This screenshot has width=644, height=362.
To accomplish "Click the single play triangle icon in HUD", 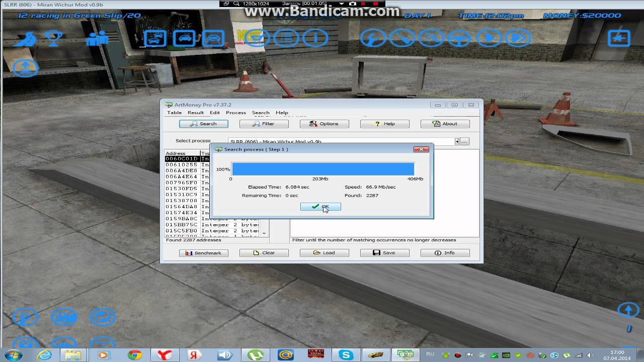I will [x=489, y=38].
